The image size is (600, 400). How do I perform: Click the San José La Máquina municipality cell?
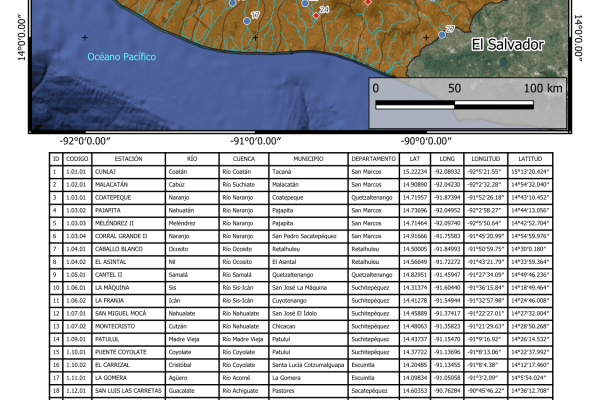coord(308,288)
